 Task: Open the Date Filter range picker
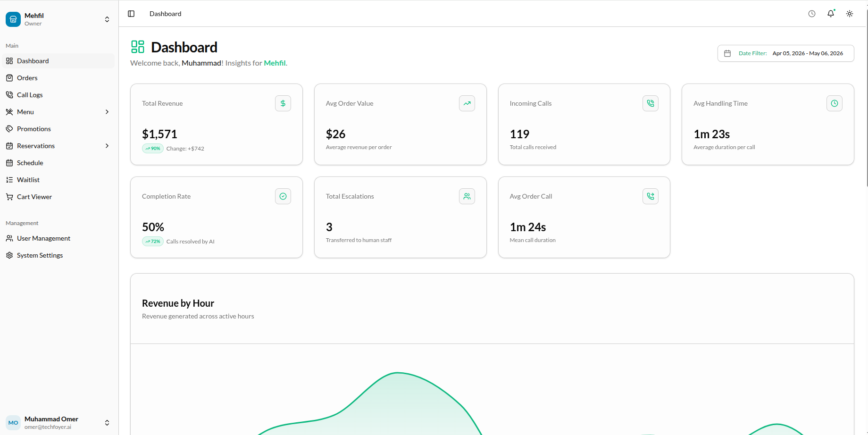(x=785, y=53)
